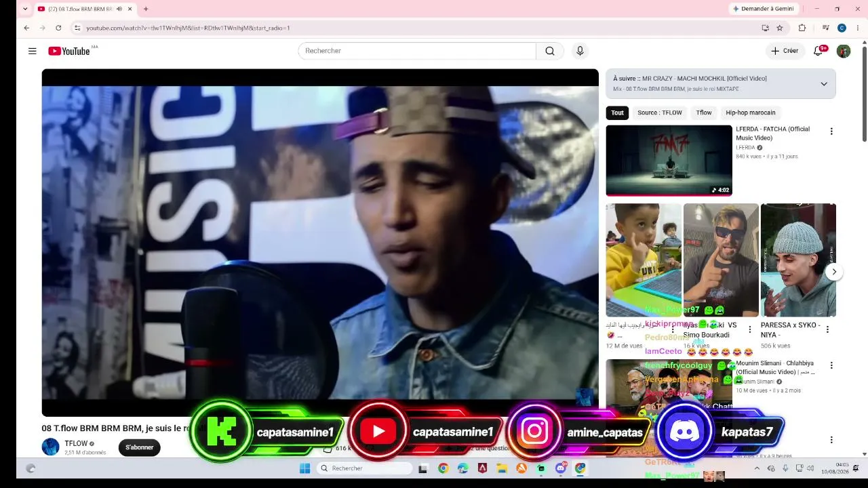This screenshot has width=868, height=488.
Task: Play the LFERDA - FATCHA thumbnail
Action: 669,161
